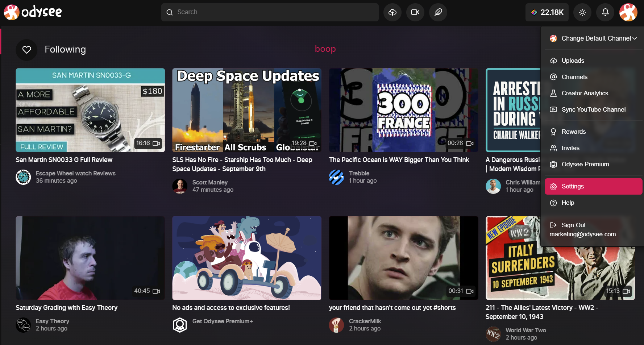Screen dimensions: 644x345
Task: Click Chris Williamson channel avatar
Action: tap(493, 186)
